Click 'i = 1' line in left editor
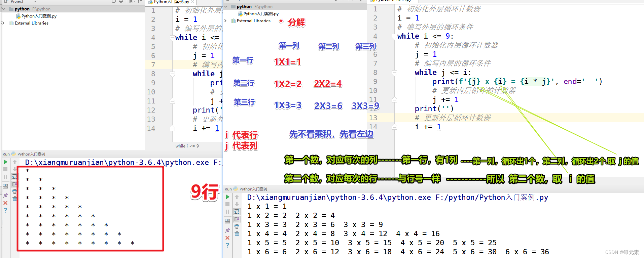Image resolution: width=644 pixels, height=258 pixels. click(x=186, y=19)
